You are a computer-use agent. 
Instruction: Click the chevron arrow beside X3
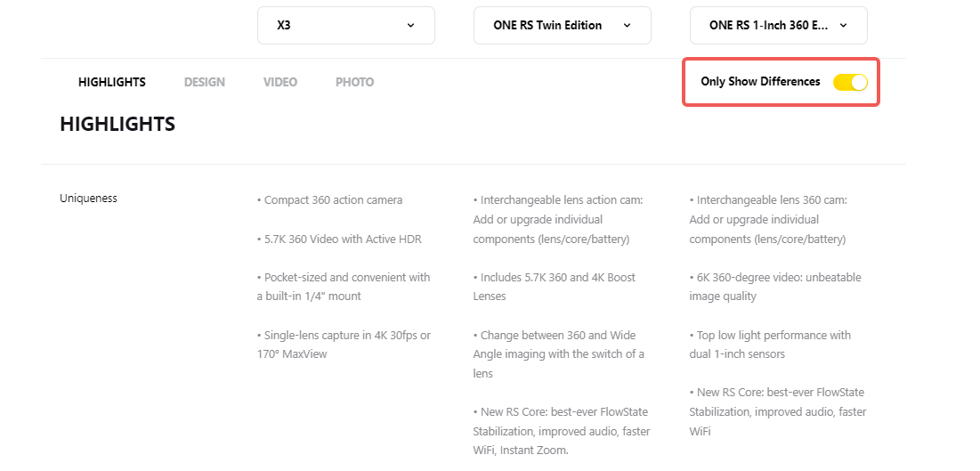(410, 26)
